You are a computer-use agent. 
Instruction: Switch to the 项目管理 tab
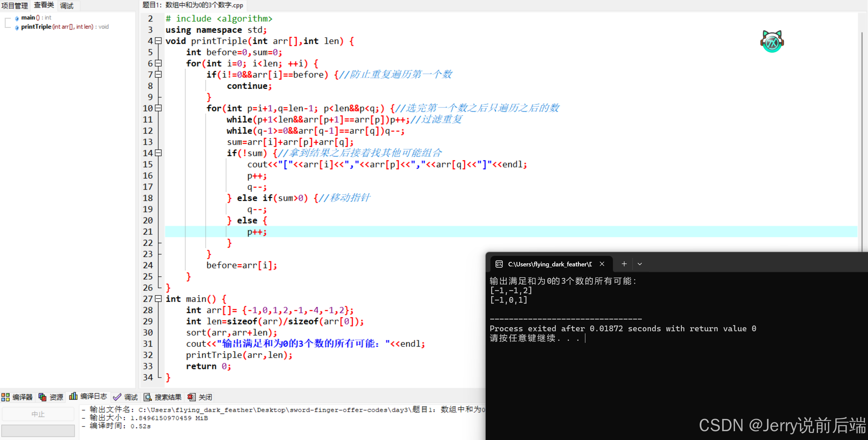[15, 5]
